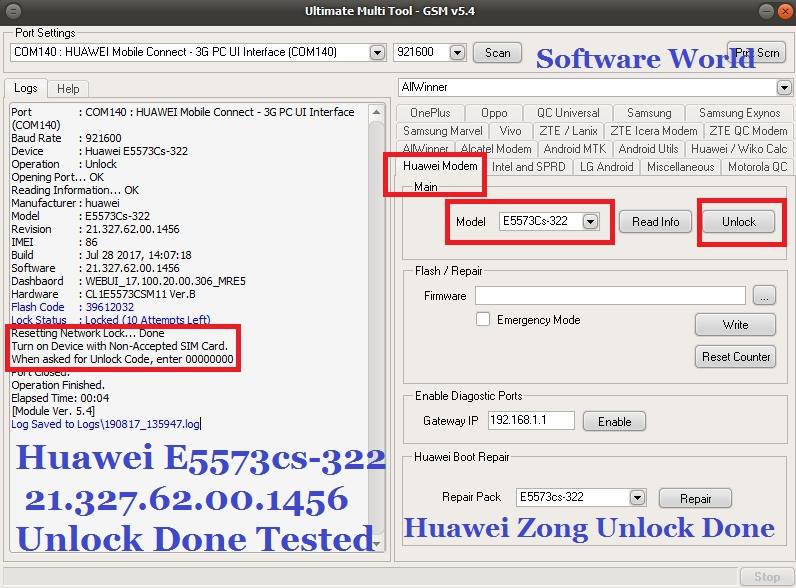Open the ZTE / Lanix tab
796x588 pixels.
[568, 131]
